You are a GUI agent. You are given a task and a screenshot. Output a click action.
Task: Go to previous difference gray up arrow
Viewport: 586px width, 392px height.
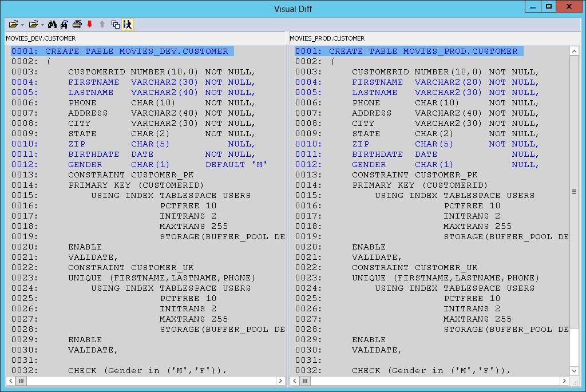[x=102, y=24]
